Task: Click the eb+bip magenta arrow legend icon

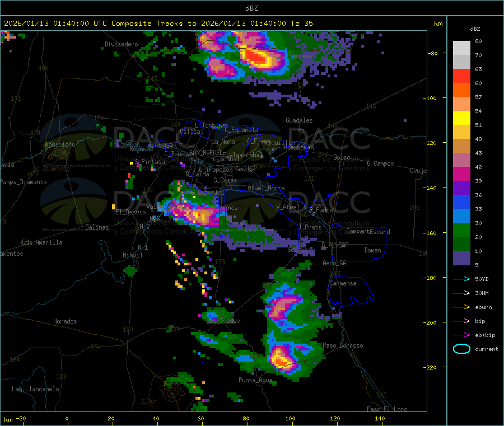Action: click(461, 335)
